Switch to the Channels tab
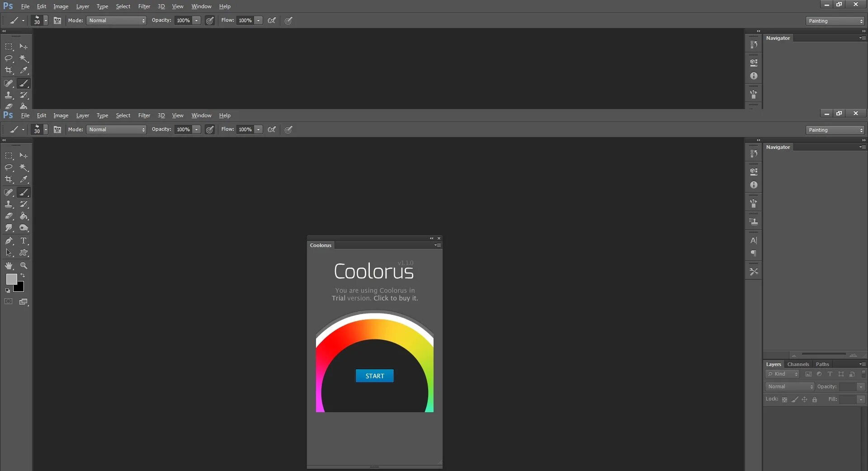 coord(798,365)
